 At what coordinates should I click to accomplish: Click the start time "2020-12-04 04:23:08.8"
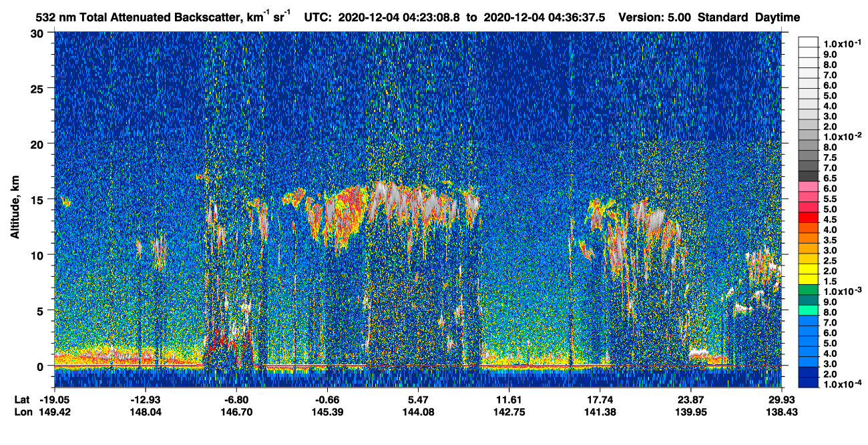pos(399,18)
